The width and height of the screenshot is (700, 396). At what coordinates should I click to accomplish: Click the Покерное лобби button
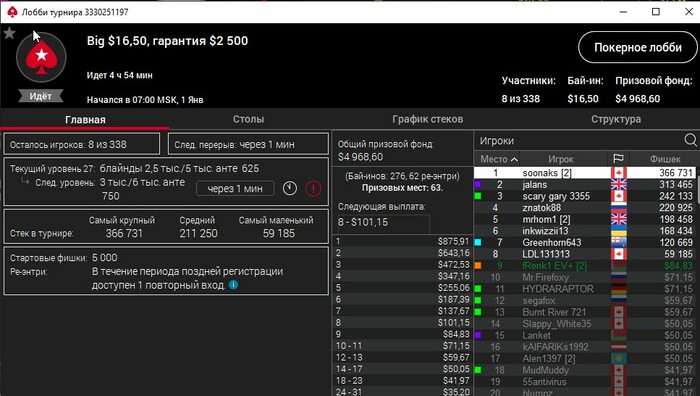point(638,47)
